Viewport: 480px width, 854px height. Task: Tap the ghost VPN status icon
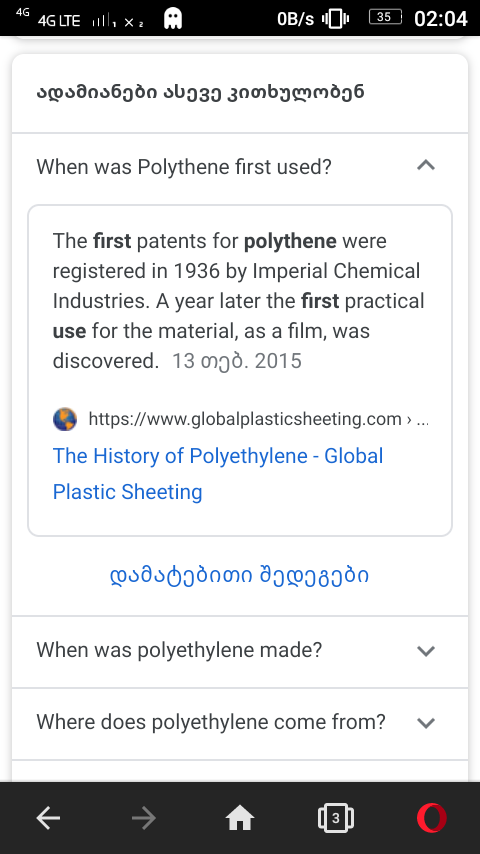coord(173,19)
